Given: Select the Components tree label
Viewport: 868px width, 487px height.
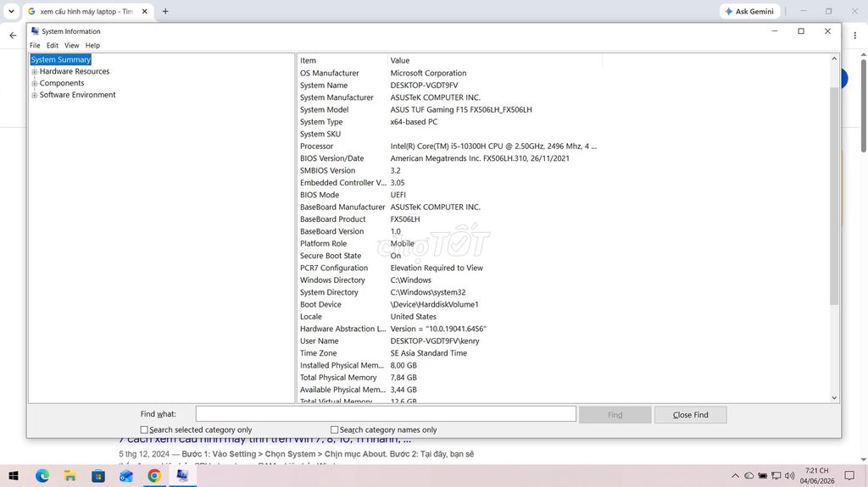Looking at the screenshot, I should tap(61, 83).
